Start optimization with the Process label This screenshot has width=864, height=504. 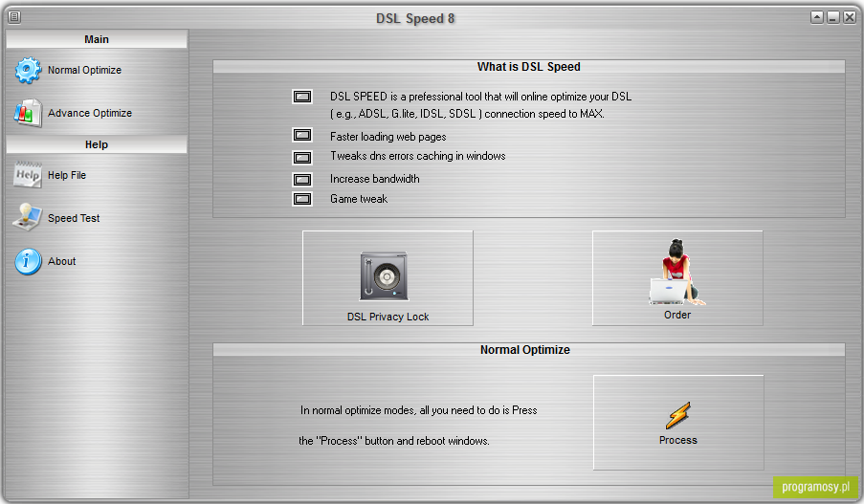[x=677, y=440]
